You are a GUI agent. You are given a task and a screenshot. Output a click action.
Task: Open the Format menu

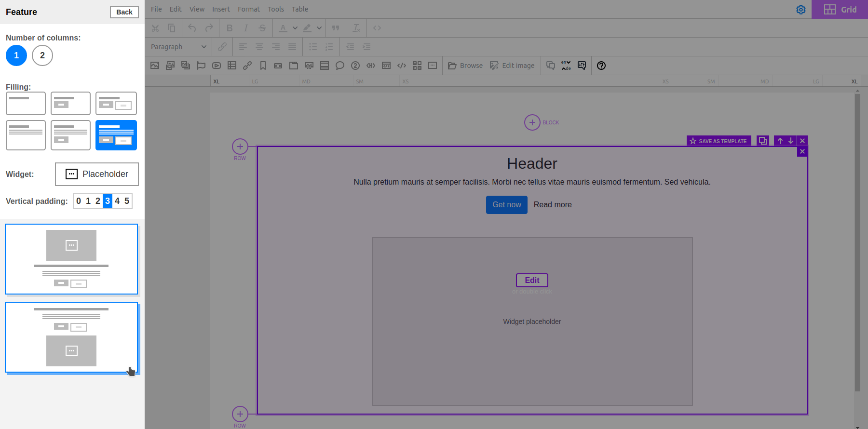coord(249,9)
